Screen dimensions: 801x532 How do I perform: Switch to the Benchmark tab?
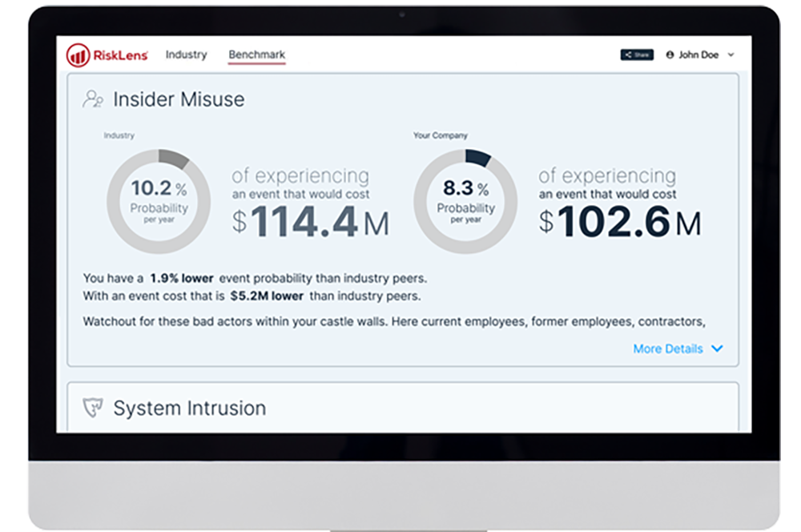pos(256,54)
